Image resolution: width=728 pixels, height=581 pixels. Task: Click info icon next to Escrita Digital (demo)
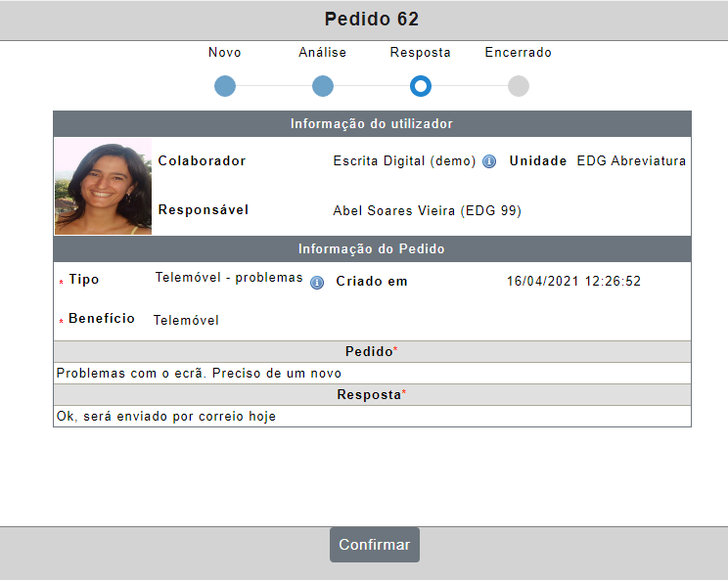(489, 161)
